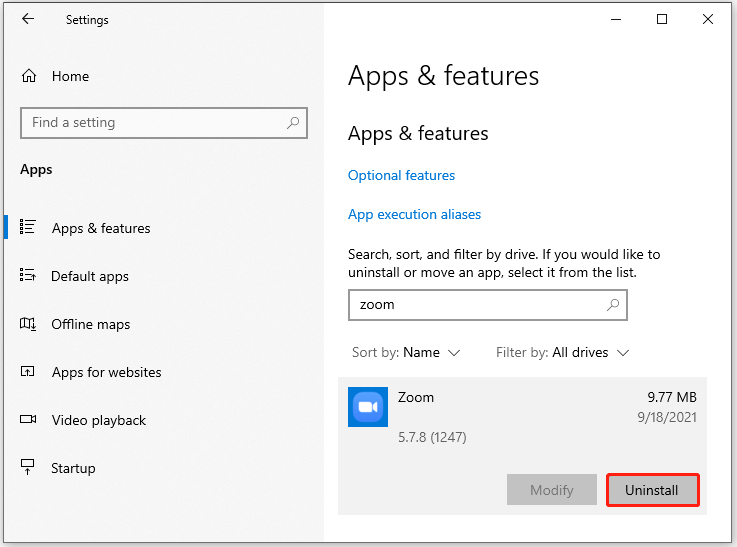The width and height of the screenshot is (737, 547).
Task: Click the Video playback camera icon
Action: coord(28,419)
